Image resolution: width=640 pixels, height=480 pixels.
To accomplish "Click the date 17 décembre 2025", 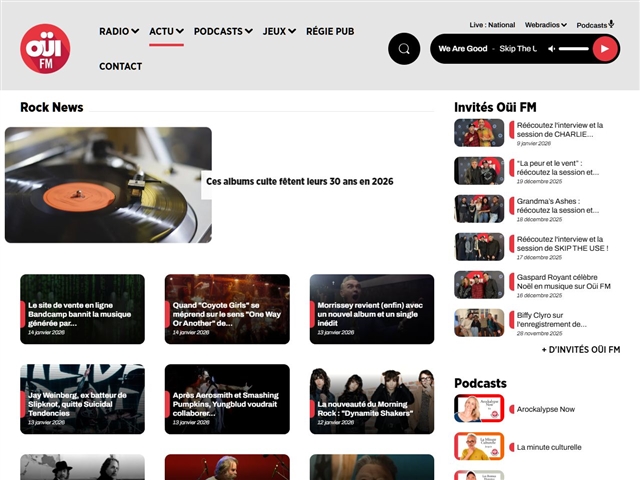I will pos(539,257).
